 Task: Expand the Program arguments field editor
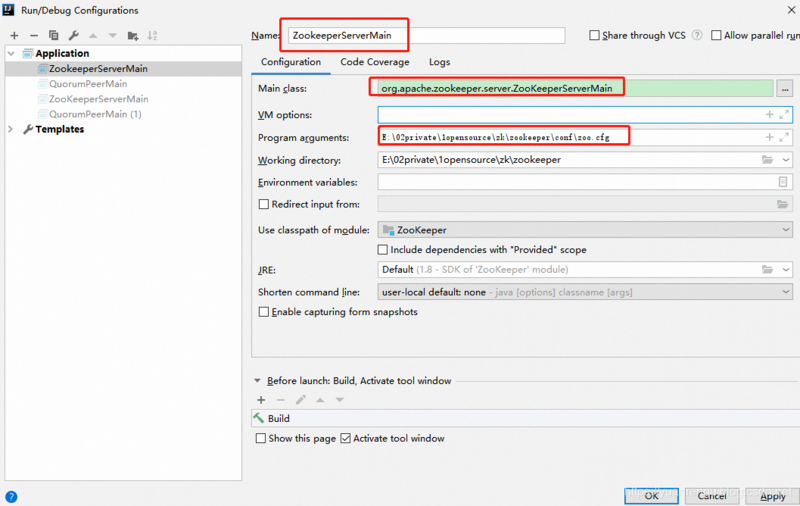784,137
